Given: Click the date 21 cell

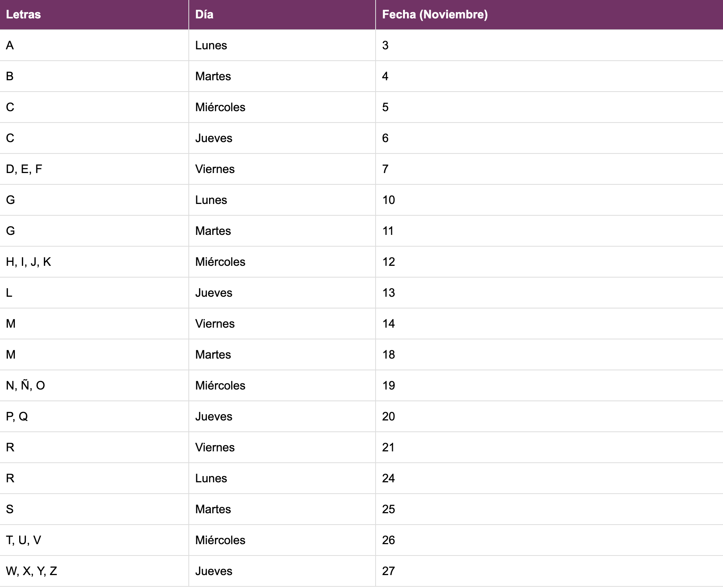Looking at the screenshot, I should (388, 447).
